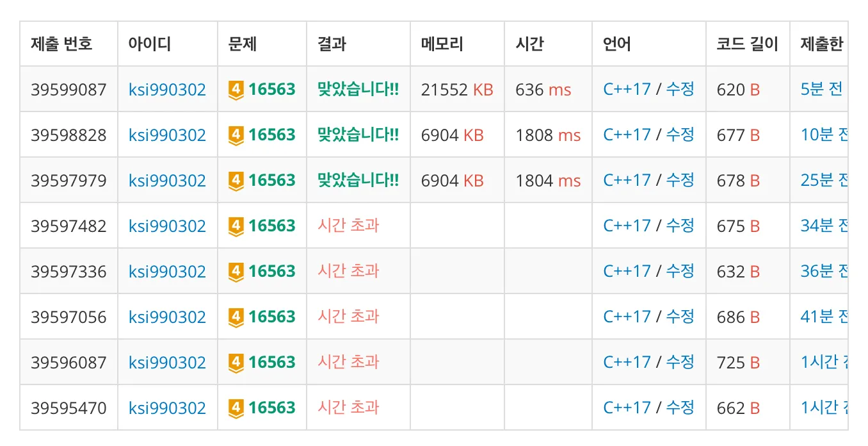
Task: Click the '메모리' column header
Action: [442, 44]
